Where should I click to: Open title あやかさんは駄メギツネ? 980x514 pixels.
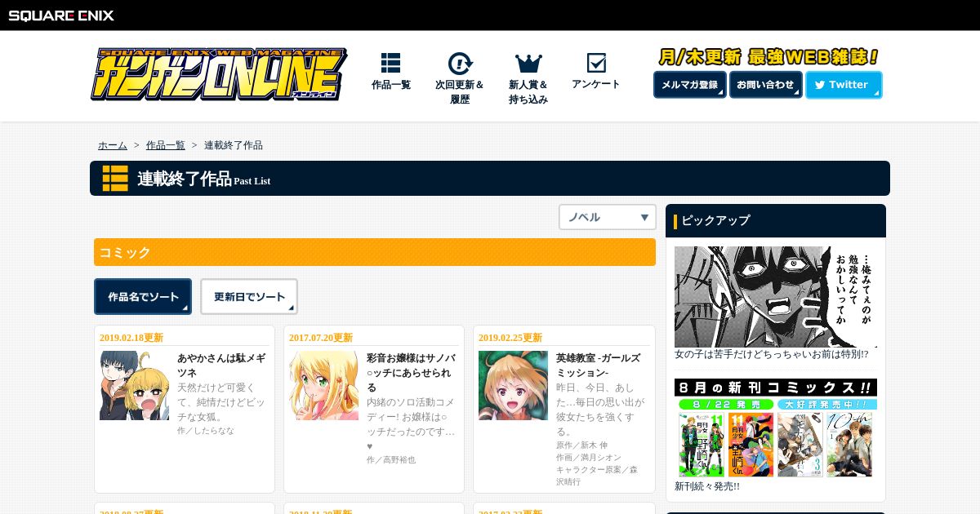(x=221, y=365)
